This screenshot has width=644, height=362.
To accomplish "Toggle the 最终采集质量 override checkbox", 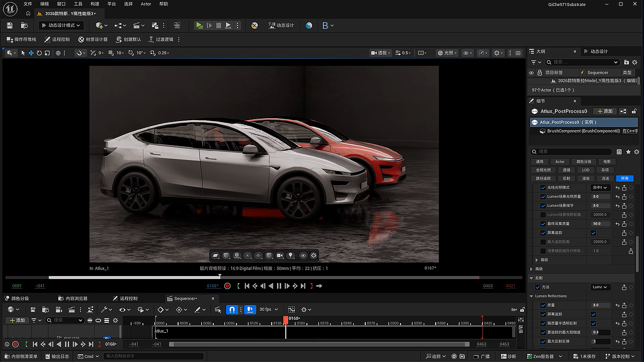I will coord(543,224).
